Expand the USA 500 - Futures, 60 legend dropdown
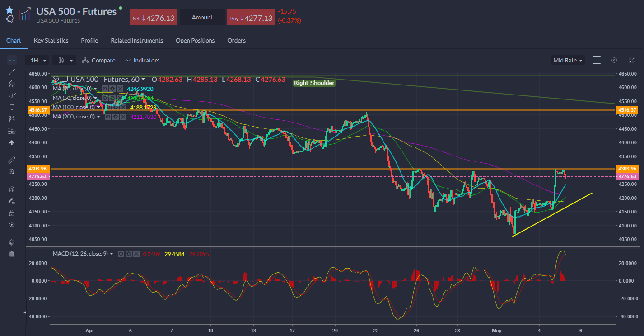This screenshot has width=644, height=336. (x=143, y=79)
